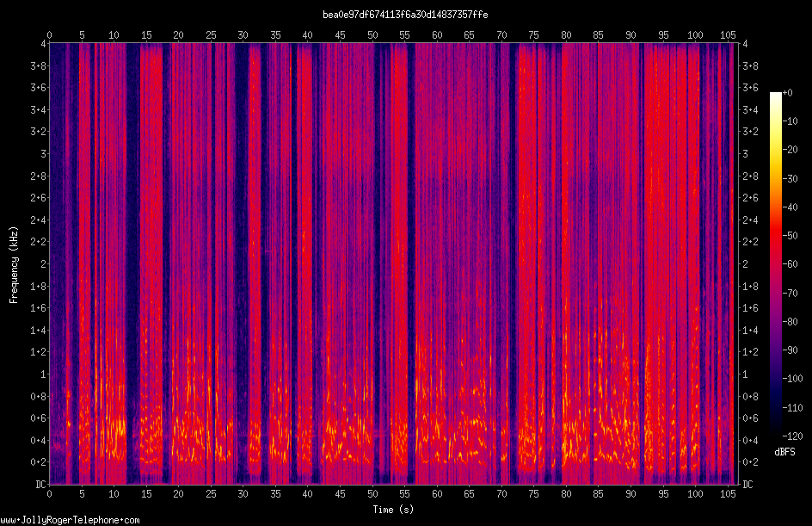This screenshot has height=526, width=812.
Task: Click the "1·8" label on the right frequency axis
Action: 750,286
